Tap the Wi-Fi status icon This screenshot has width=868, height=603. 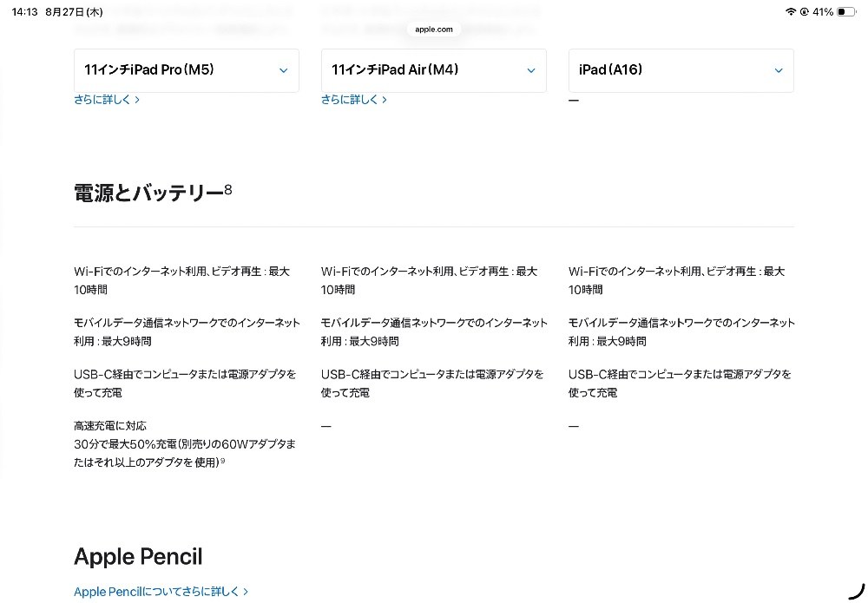(x=791, y=11)
